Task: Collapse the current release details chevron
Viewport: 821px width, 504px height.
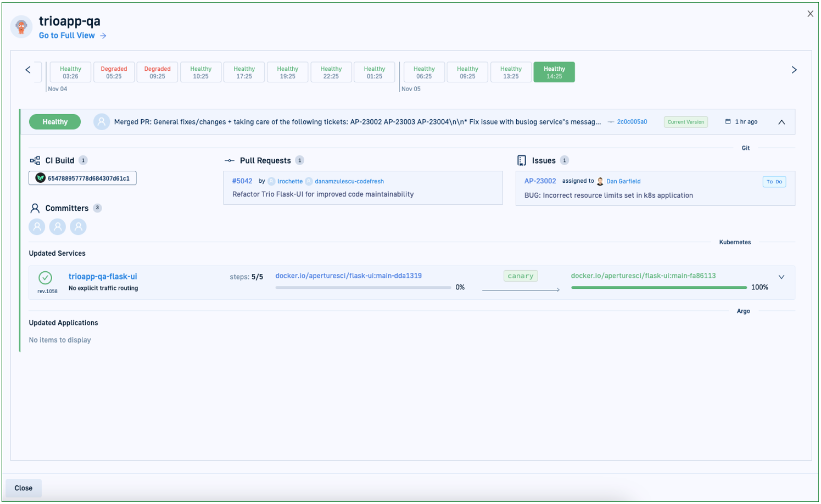Action: (781, 122)
